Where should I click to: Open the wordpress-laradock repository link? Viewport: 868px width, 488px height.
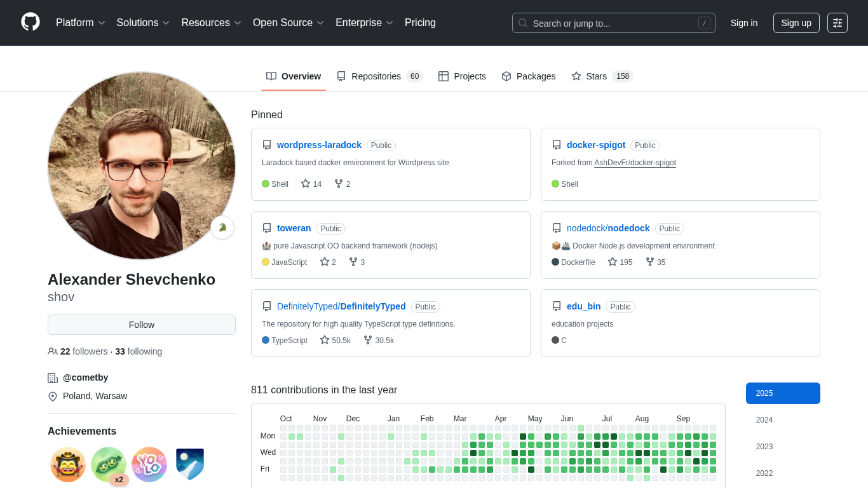pos(319,145)
